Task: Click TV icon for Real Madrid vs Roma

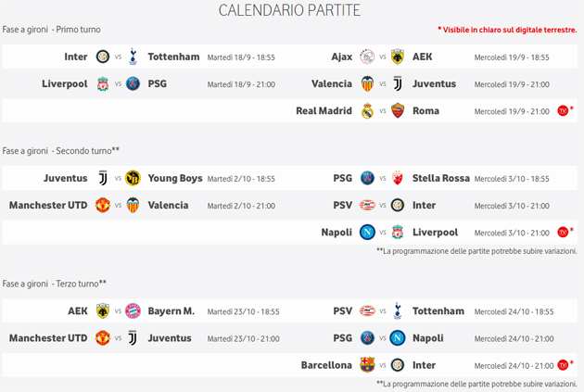Action: pos(563,111)
